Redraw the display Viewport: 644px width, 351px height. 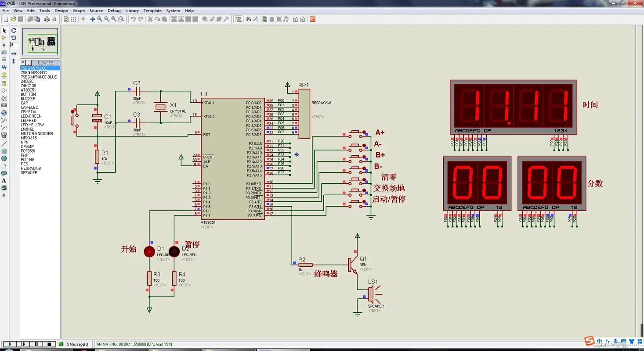(66, 19)
